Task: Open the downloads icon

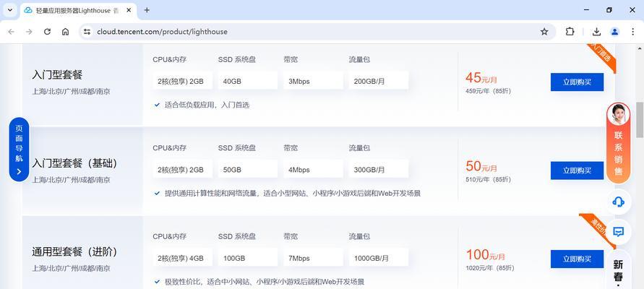Action: coord(596,32)
